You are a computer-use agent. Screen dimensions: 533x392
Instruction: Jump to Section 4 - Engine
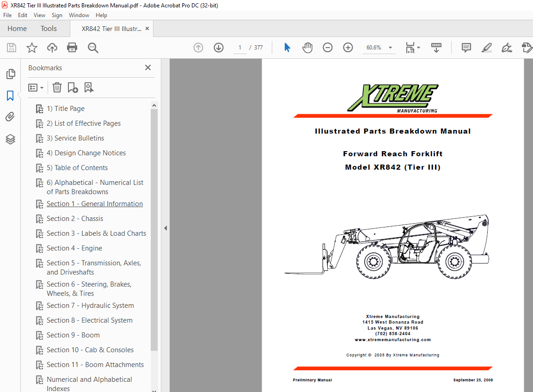(x=74, y=248)
